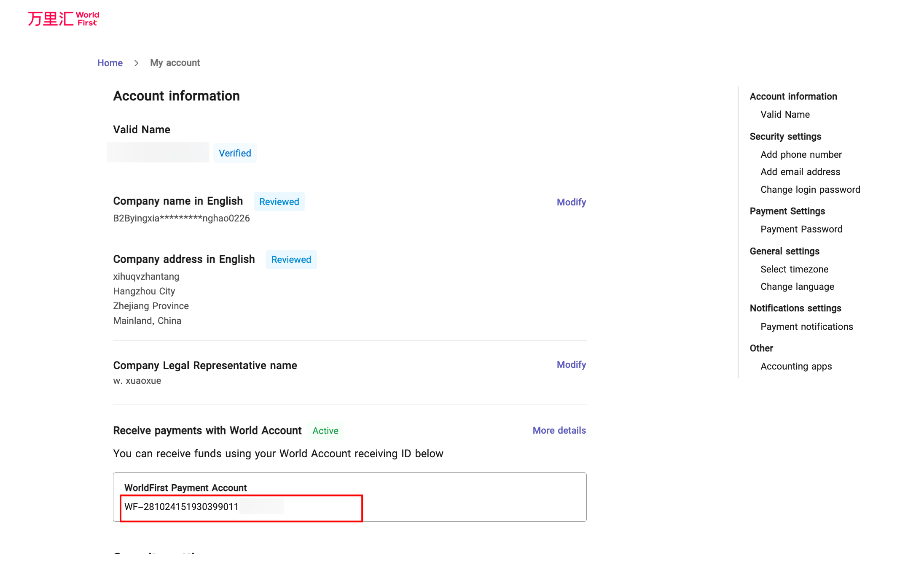Open Add phone number setting
The width and height of the screenshot is (924, 572).
click(801, 154)
